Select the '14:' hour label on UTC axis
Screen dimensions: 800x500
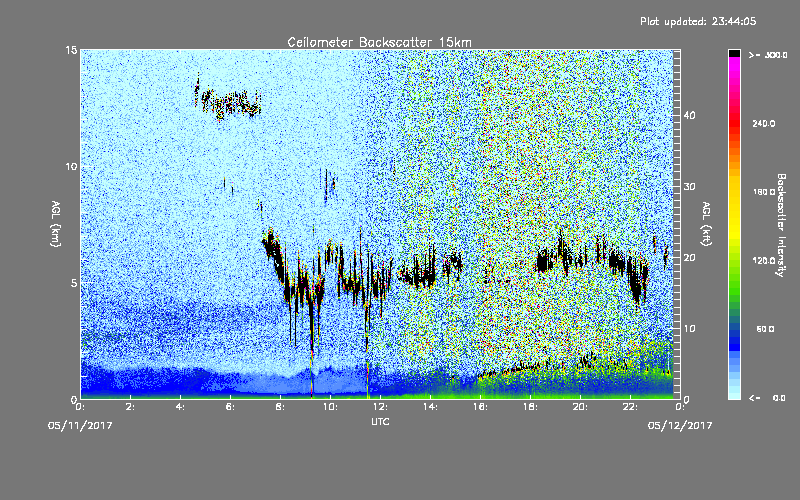431,407
